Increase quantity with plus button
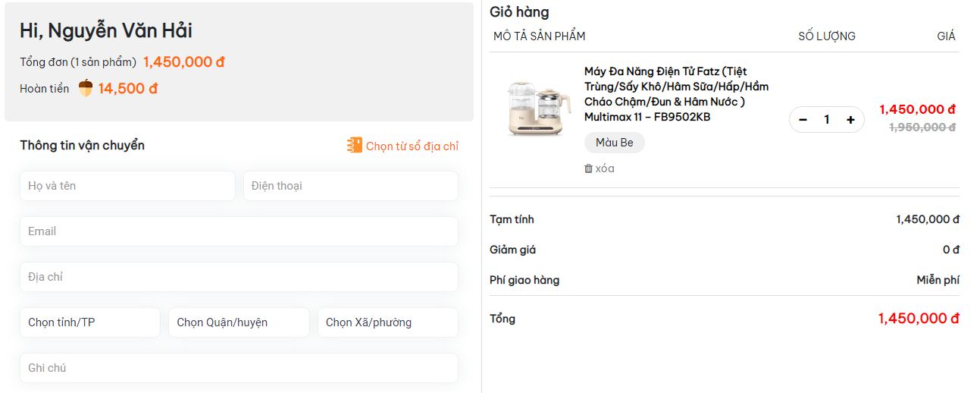 [x=850, y=120]
